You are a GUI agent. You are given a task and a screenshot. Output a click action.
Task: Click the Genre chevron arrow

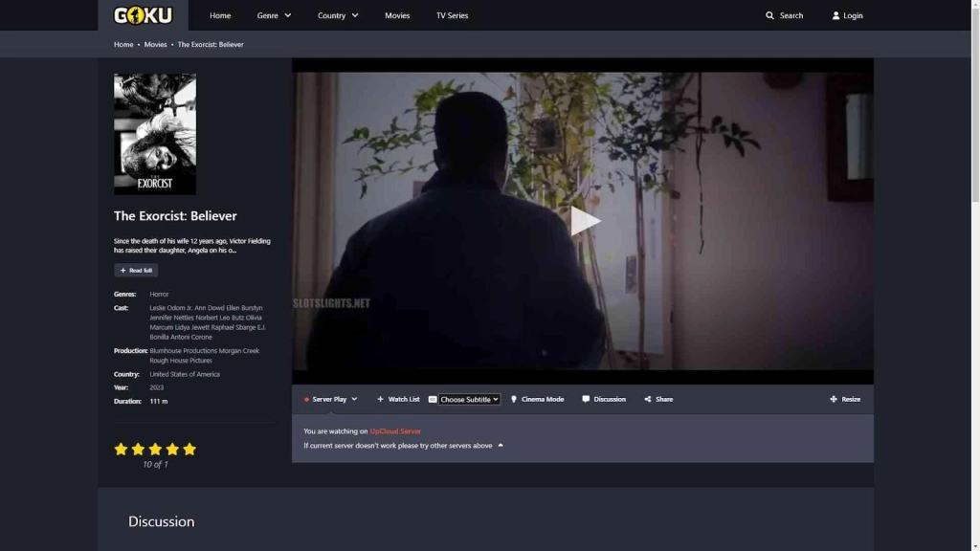point(287,15)
